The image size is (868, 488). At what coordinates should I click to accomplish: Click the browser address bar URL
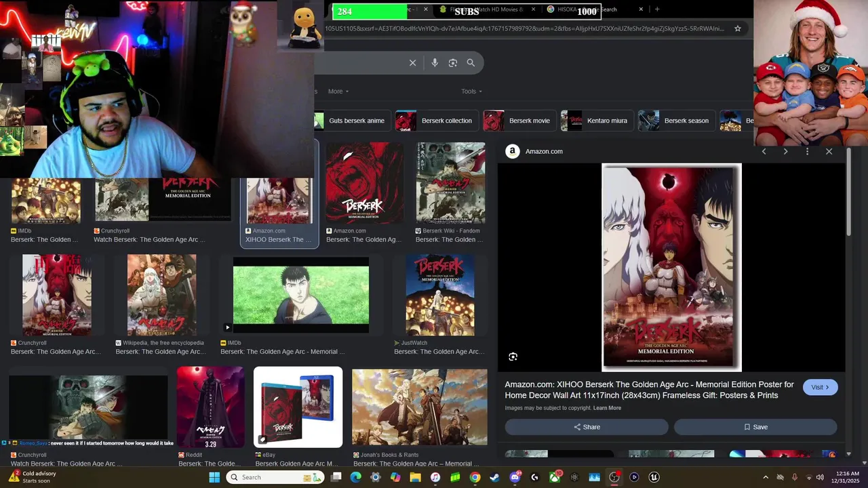tap(524, 28)
